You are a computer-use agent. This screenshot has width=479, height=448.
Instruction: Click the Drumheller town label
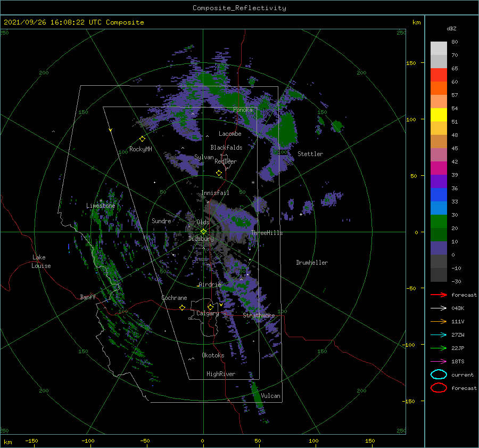click(312, 263)
